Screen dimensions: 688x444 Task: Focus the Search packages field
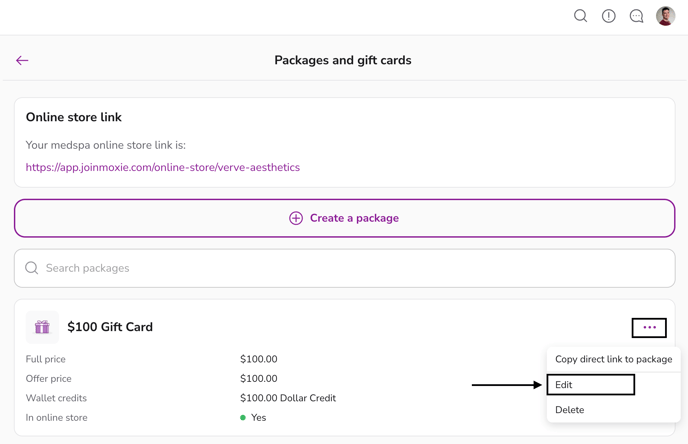[344, 268]
